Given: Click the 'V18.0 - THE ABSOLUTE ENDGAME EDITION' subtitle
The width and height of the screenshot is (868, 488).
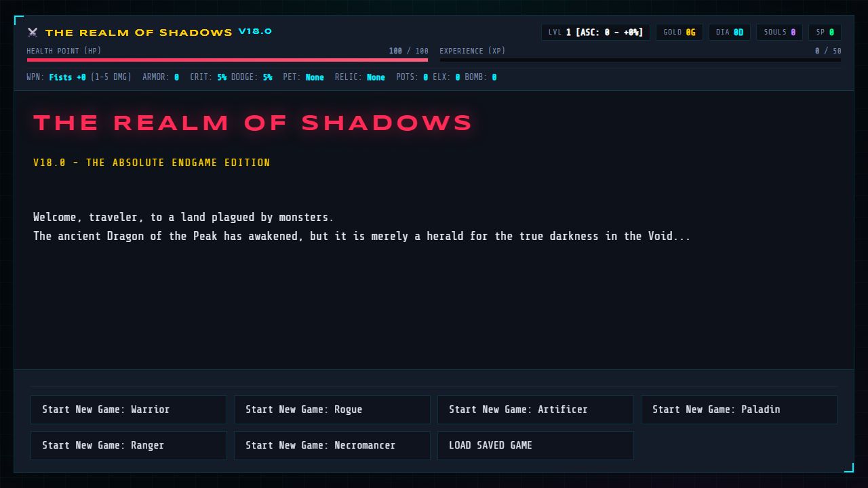Looking at the screenshot, I should pyautogui.click(x=152, y=163).
